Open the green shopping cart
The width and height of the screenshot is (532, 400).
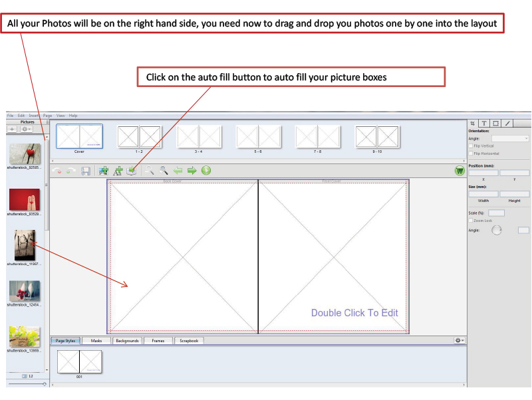click(x=459, y=171)
